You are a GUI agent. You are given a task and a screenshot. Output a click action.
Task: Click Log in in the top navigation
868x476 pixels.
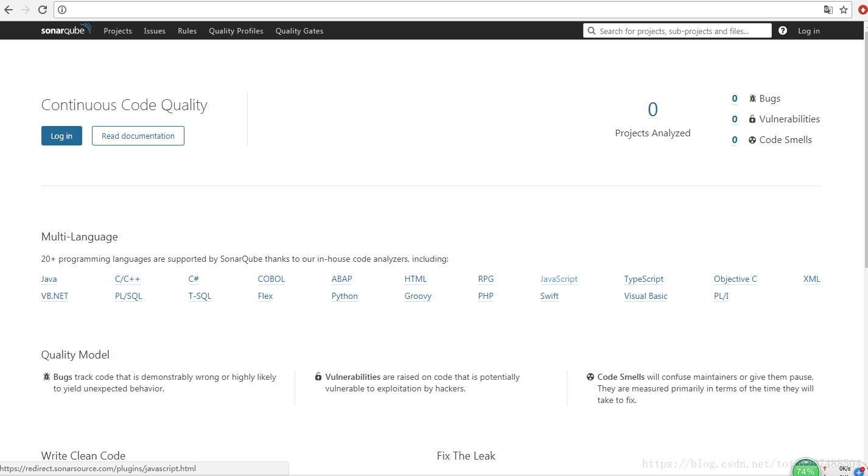coord(809,31)
